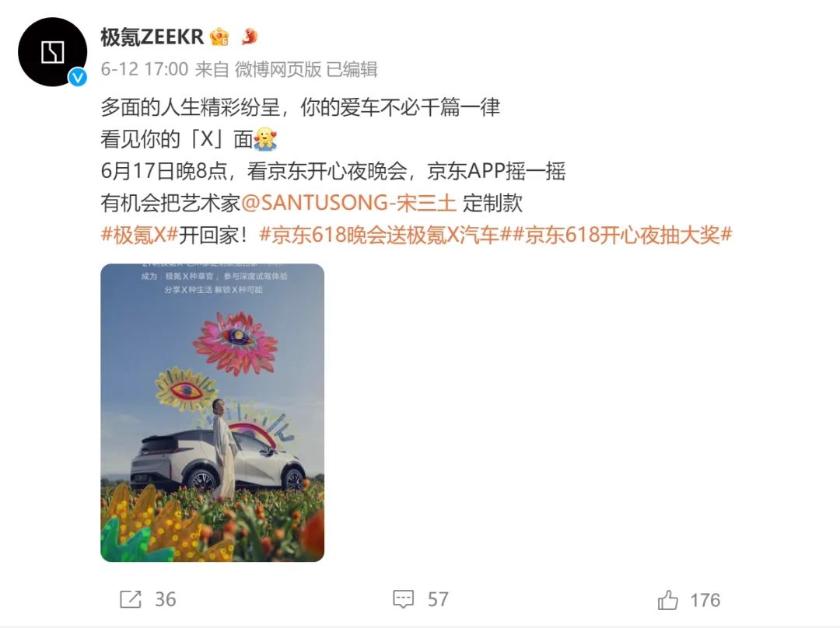Open the #极氪X# hashtag topic

pyautogui.click(x=139, y=235)
